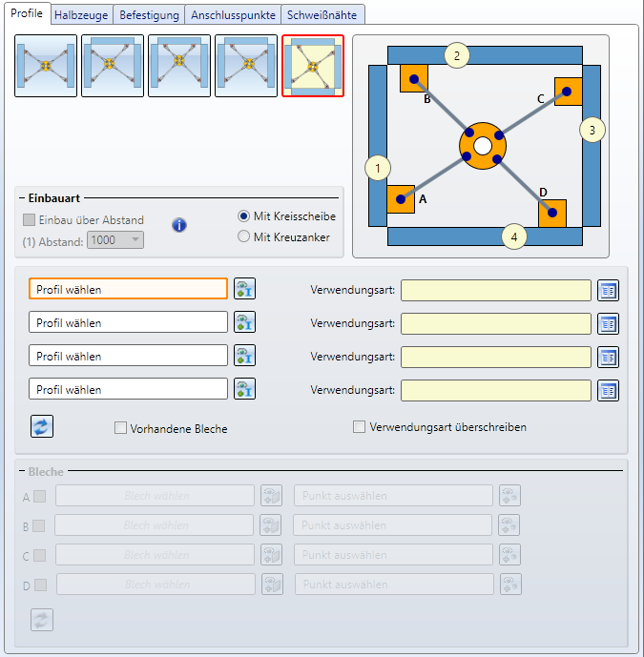Toggle checkbox for Blech B
644x657 pixels.
click(x=38, y=525)
